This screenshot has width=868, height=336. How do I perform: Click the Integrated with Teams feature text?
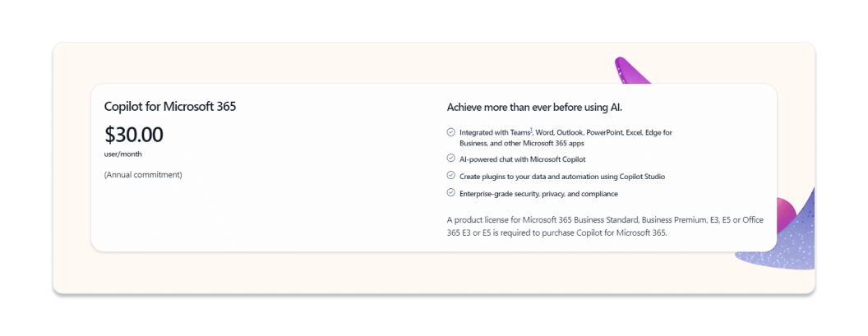566,138
